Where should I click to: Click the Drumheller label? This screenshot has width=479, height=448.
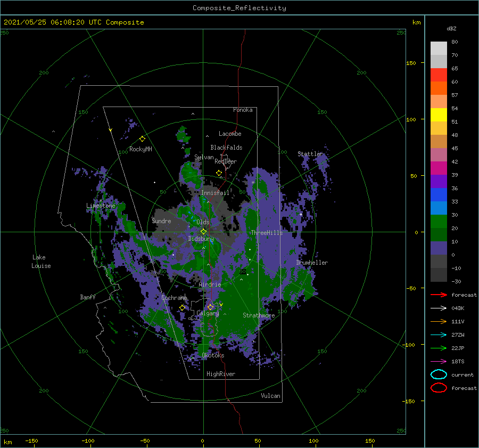(312, 263)
